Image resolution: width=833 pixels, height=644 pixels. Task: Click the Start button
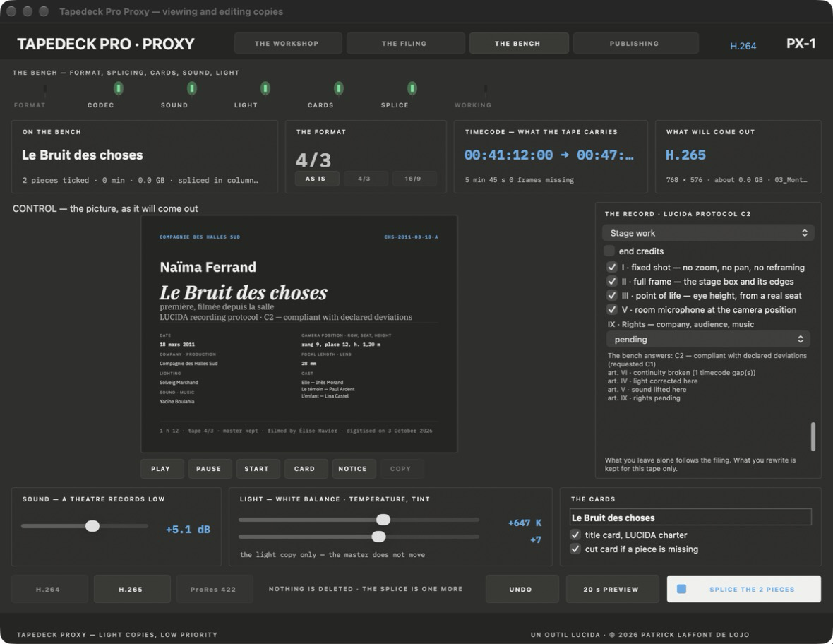pos(258,469)
